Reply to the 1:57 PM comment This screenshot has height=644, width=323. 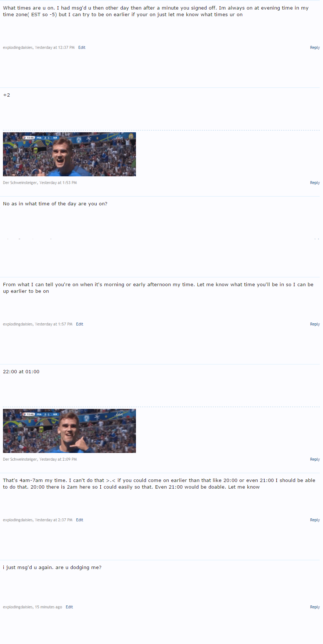click(x=315, y=324)
